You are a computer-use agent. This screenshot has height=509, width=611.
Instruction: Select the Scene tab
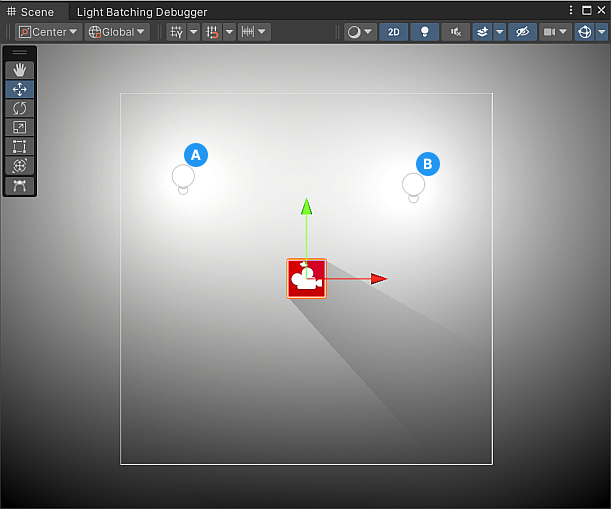coord(31,12)
